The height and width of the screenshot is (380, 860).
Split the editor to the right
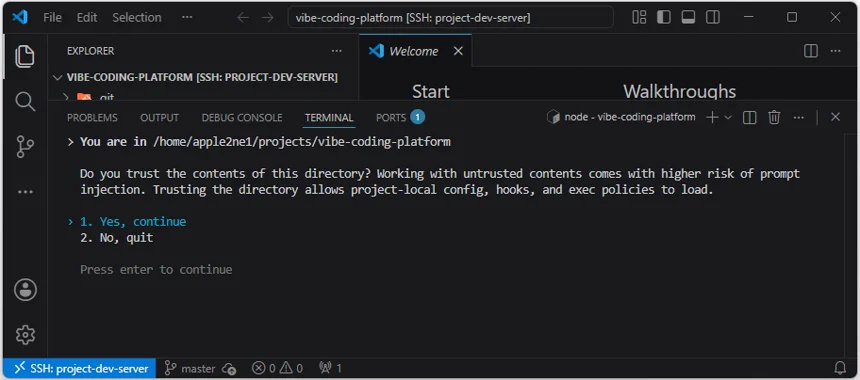[811, 51]
